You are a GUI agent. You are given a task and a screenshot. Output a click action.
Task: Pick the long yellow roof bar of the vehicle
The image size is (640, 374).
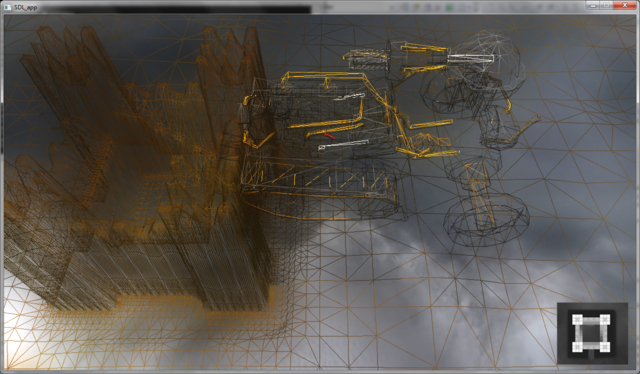pos(322,77)
